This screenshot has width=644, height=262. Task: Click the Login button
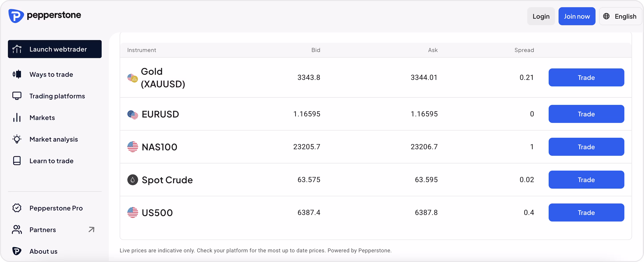click(x=541, y=16)
